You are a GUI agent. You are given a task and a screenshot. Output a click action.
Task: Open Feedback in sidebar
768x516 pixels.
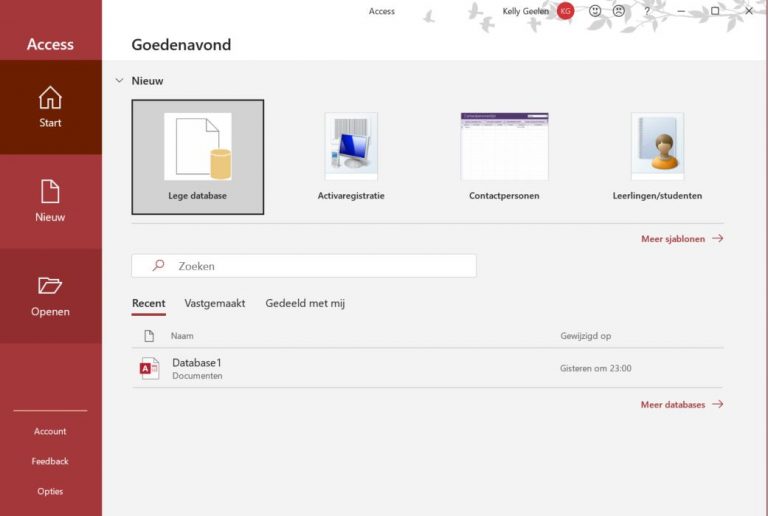coord(50,461)
